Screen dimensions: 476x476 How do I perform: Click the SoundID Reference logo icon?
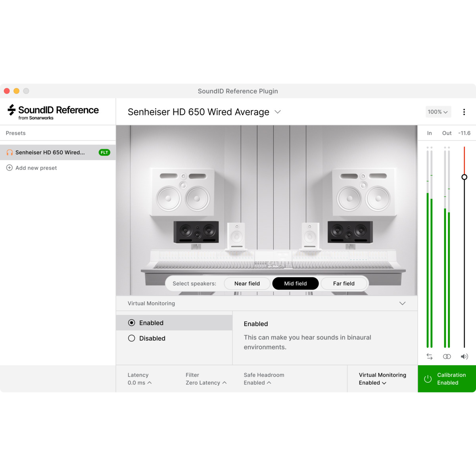coord(11,111)
